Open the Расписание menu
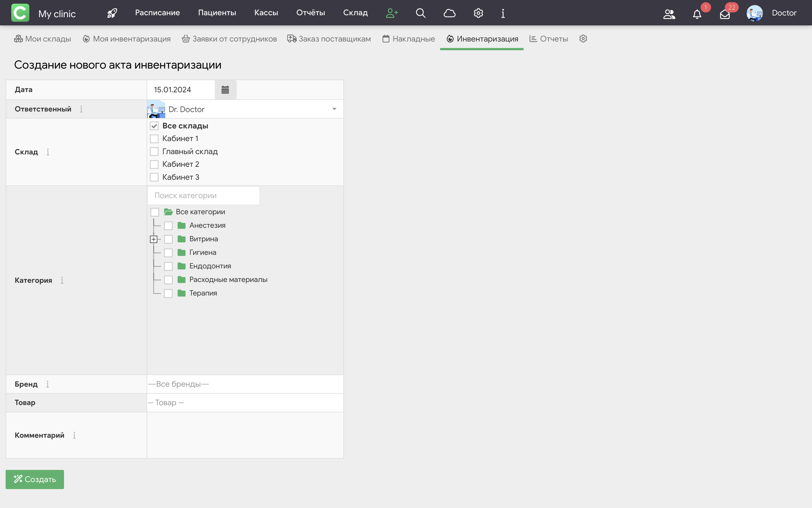This screenshot has width=812, height=508. (x=157, y=13)
